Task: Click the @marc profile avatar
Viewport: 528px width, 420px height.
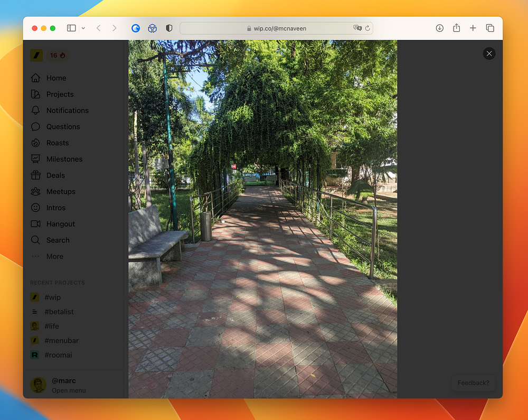Action: (x=38, y=385)
